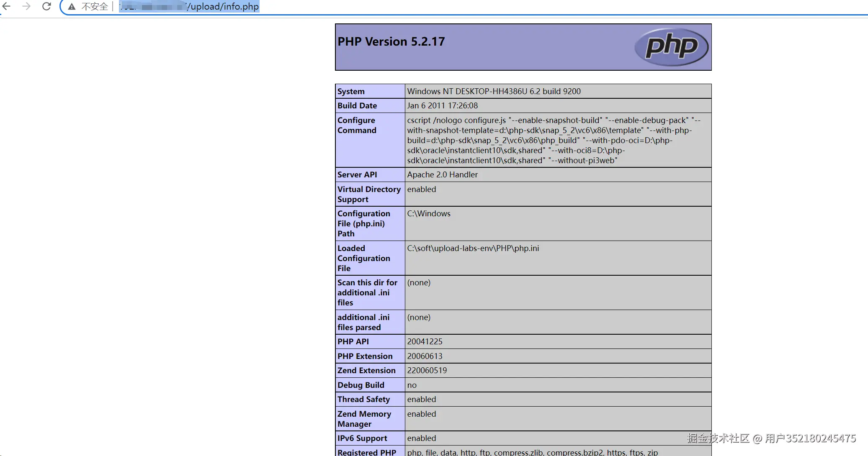Click the IPv6 Support label
868x456 pixels.
pos(362,438)
